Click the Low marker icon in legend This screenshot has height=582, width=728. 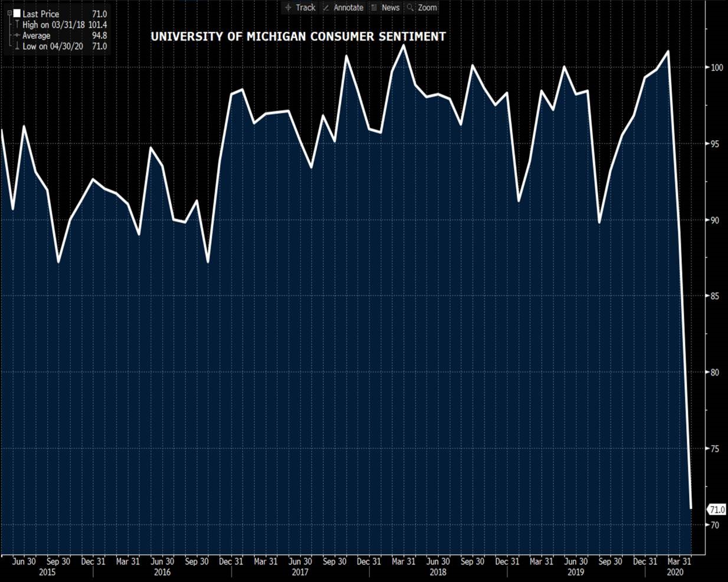pyautogui.click(x=17, y=47)
